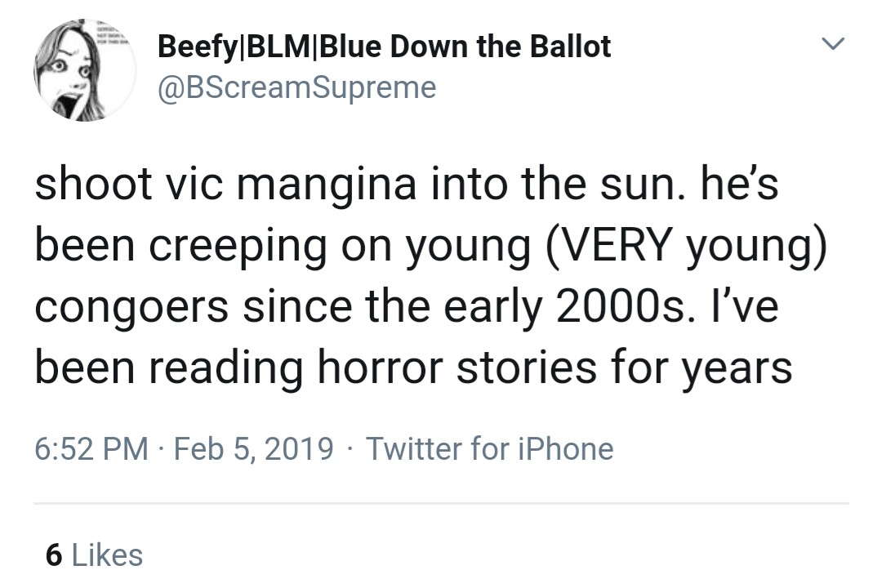The height and width of the screenshot is (588, 882).
Task: Click the word stories in the last line
Action: (x=527, y=368)
